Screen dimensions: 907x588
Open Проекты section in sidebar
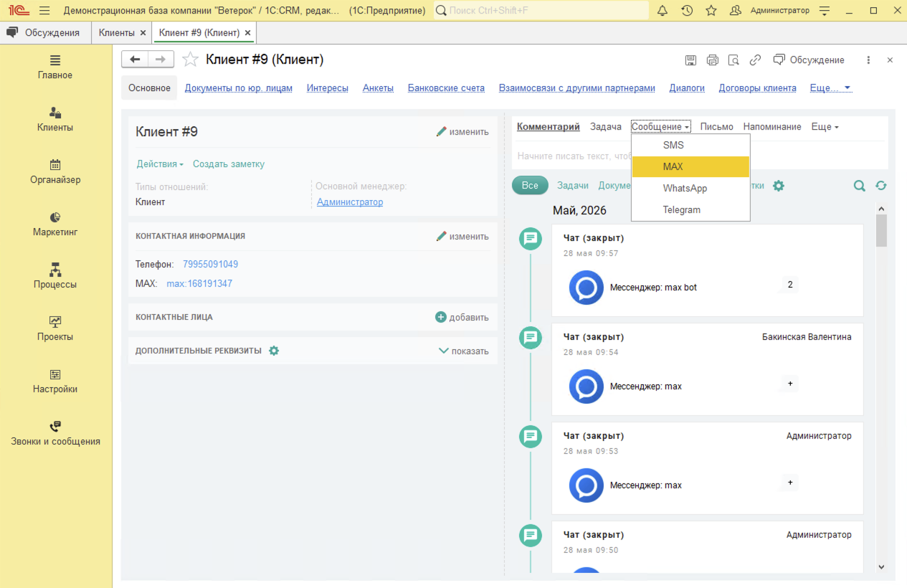click(x=55, y=328)
